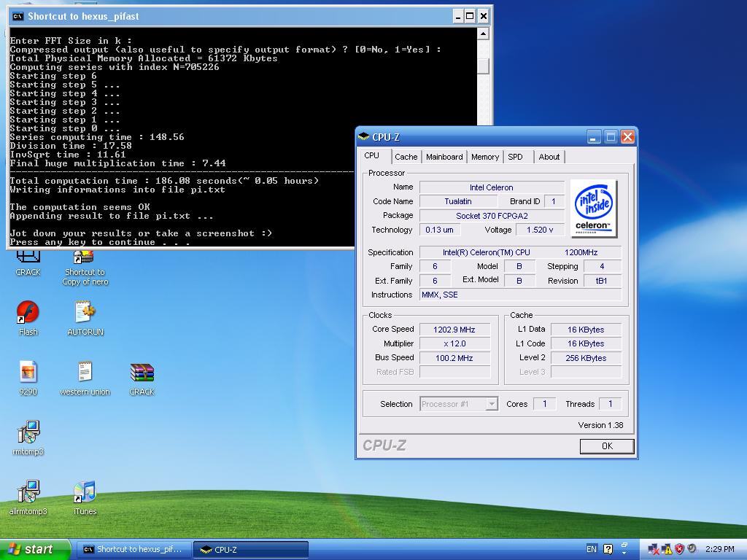Click the empty Rated FSB field
This screenshot has height=560, width=747.
pyautogui.click(x=454, y=372)
